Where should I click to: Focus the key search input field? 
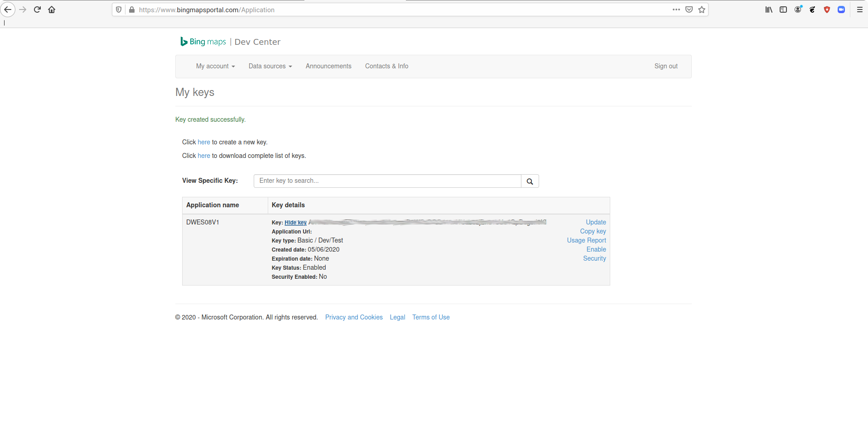pos(387,181)
